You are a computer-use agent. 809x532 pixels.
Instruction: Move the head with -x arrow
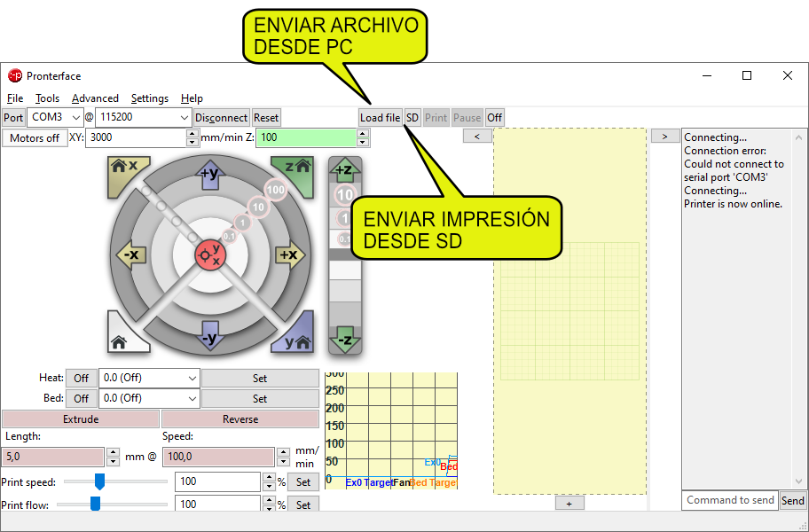[x=130, y=255]
